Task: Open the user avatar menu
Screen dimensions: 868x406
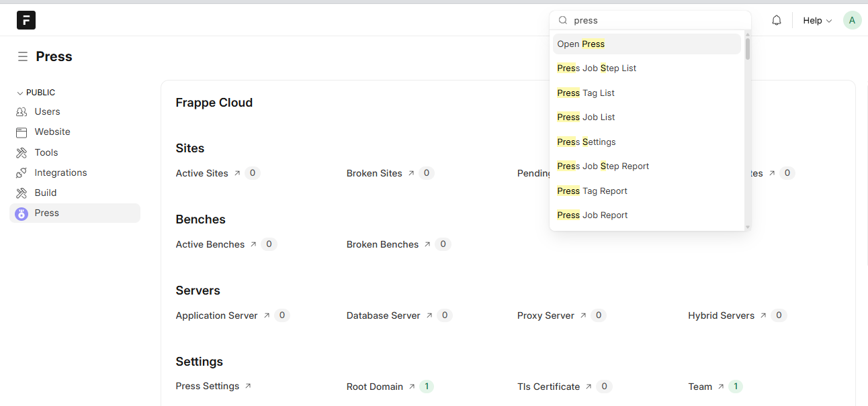Action: 852,20
